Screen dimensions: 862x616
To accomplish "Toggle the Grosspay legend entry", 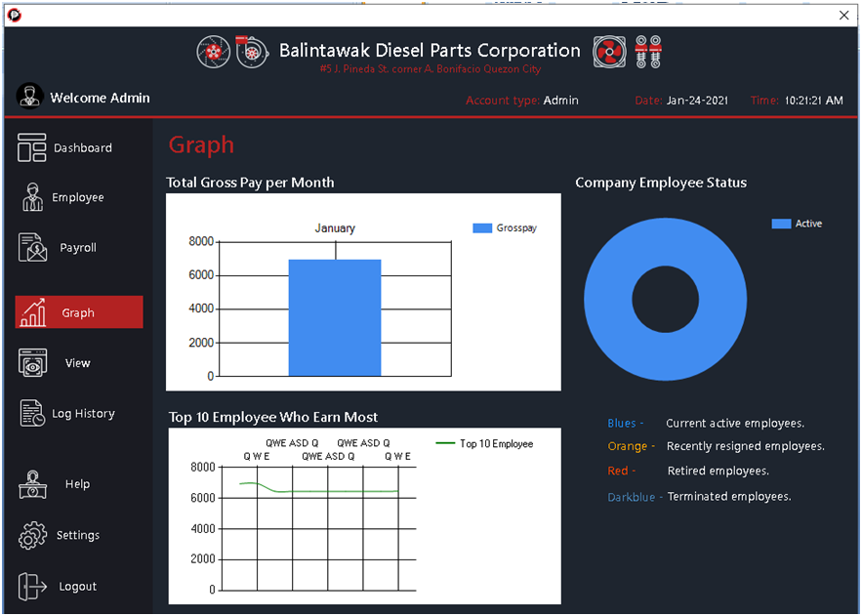I will click(x=500, y=227).
